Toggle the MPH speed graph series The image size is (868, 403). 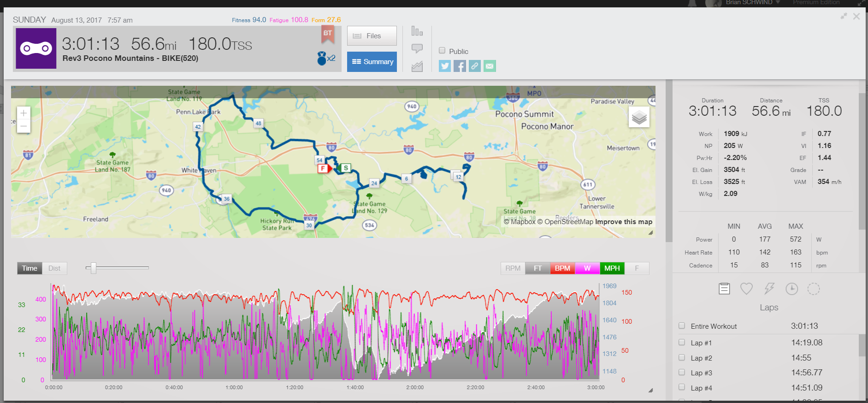coord(612,268)
